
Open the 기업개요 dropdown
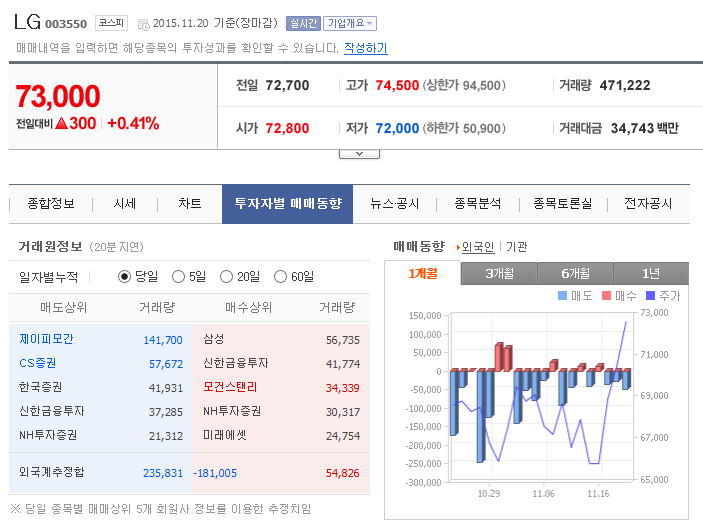coord(350,23)
